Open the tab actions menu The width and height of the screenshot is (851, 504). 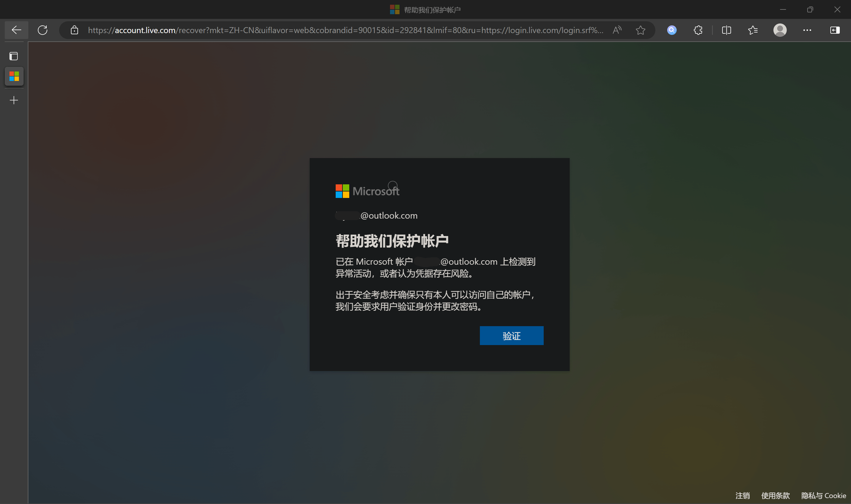tap(14, 56)
